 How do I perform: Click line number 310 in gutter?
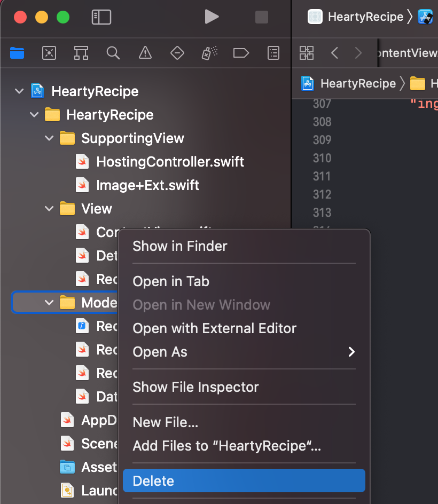[322, 158]
